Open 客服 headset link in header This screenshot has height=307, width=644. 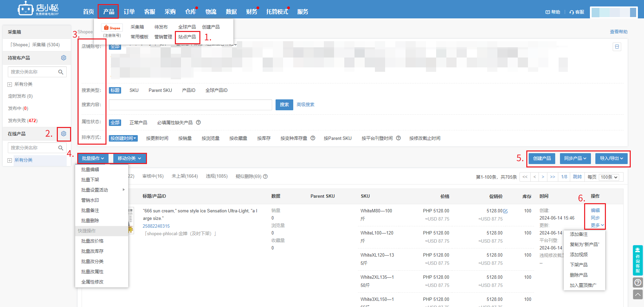577,12
